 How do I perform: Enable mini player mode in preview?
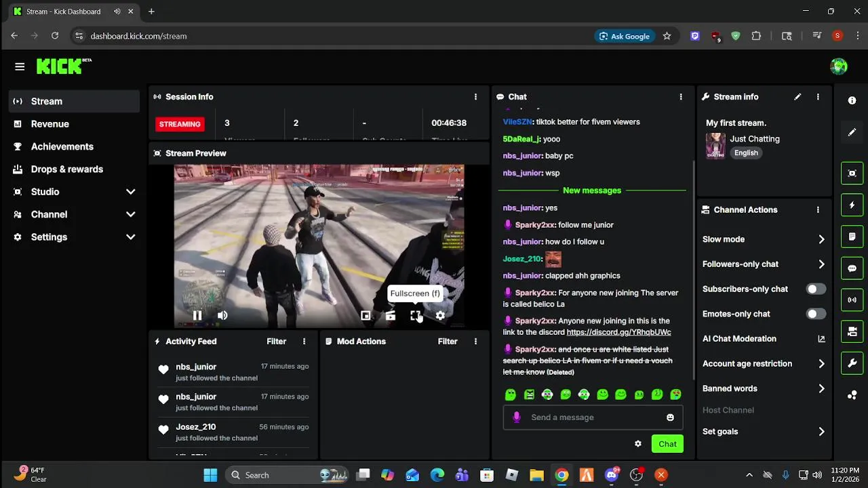tap(366, 315)
